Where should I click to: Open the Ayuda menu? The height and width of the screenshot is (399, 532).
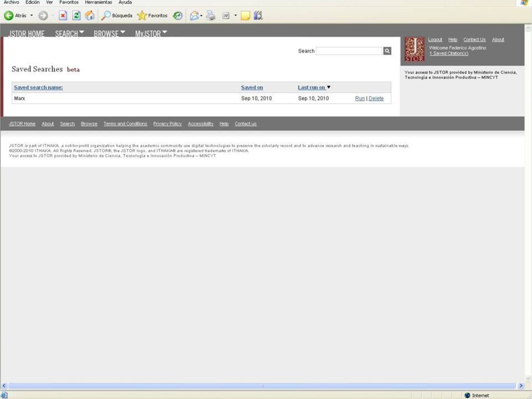coord(125,2)
